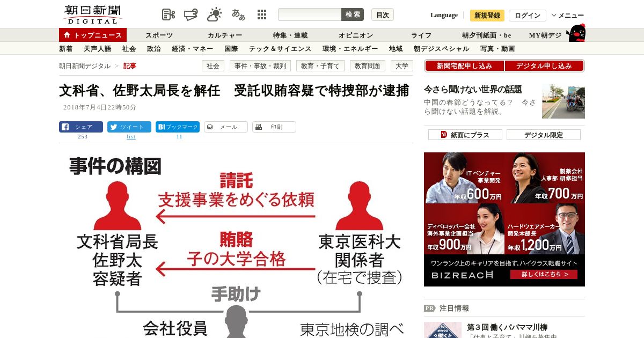Open the 朝デジスペシャル submenu item
Viewport: 644px width, 338px height.
[x=442, y=49]
